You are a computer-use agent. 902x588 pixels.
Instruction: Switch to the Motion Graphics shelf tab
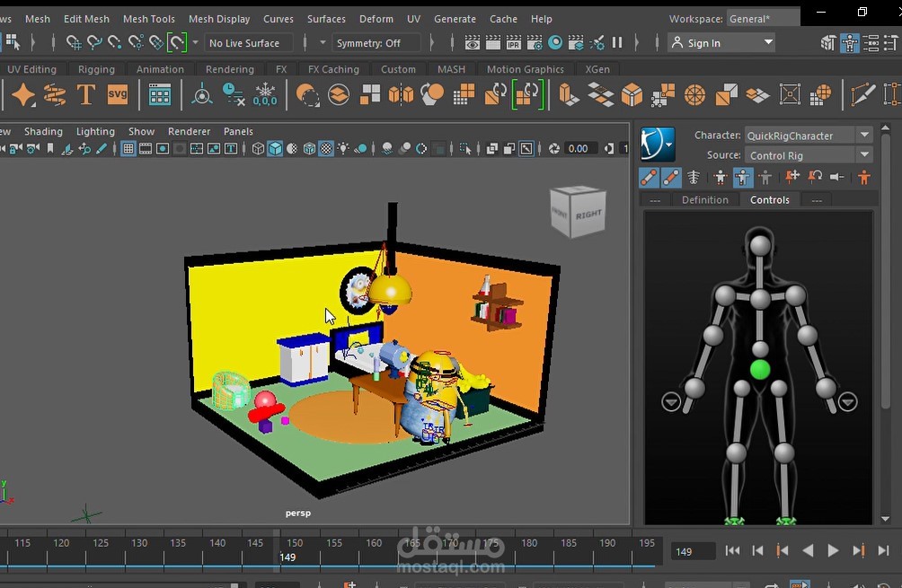click(x=526, y=69)
